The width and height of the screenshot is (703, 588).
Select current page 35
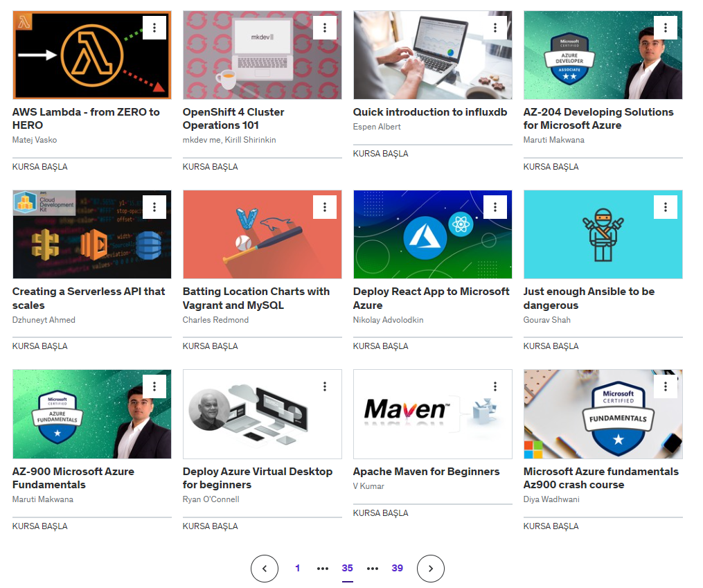(347, 569)
